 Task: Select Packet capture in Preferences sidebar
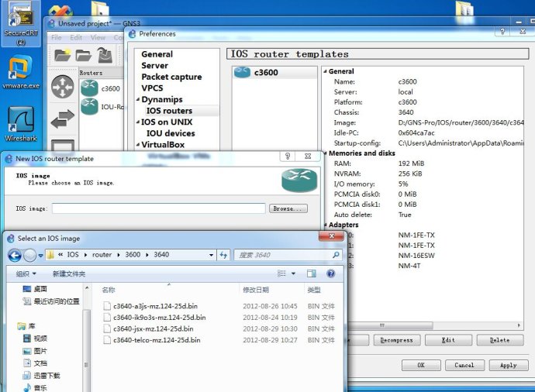(x=171, y=77)
